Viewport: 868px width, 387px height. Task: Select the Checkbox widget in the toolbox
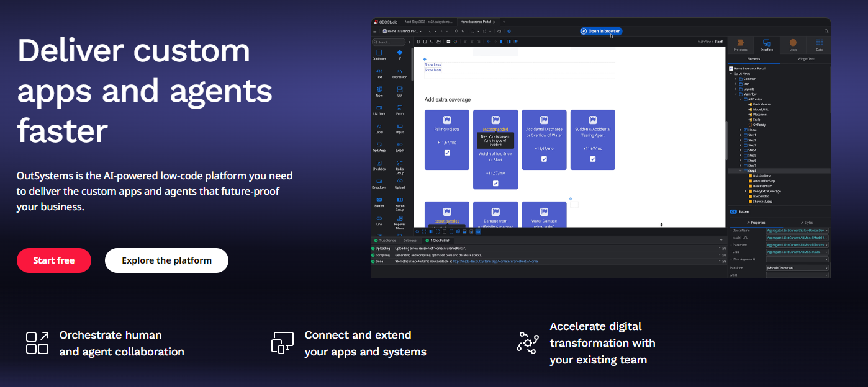point(379,163)
